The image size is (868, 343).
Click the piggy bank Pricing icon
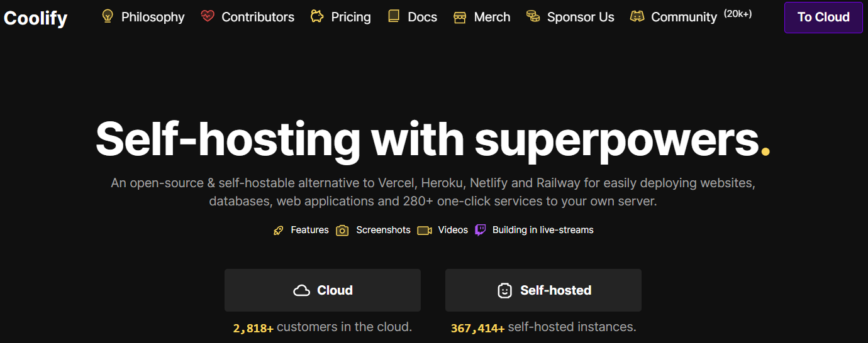point(317,16)
